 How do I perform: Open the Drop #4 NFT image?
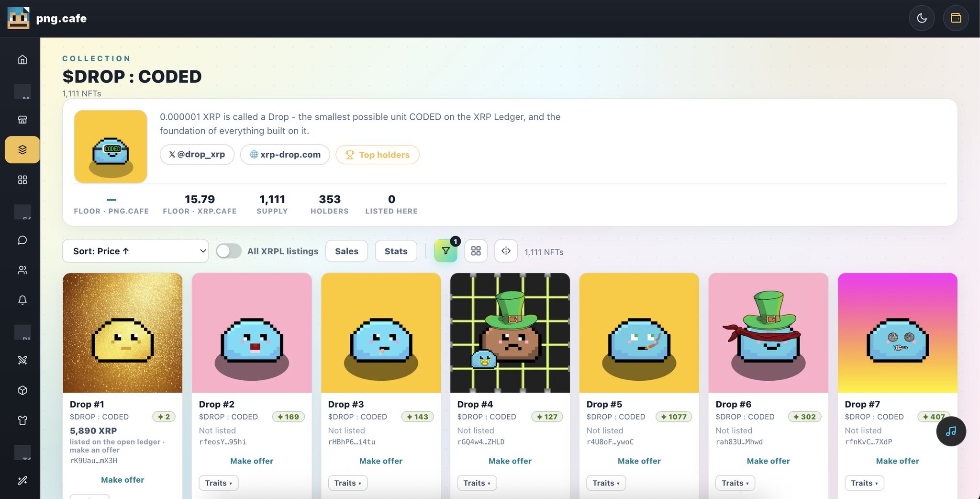click(510, 333)
